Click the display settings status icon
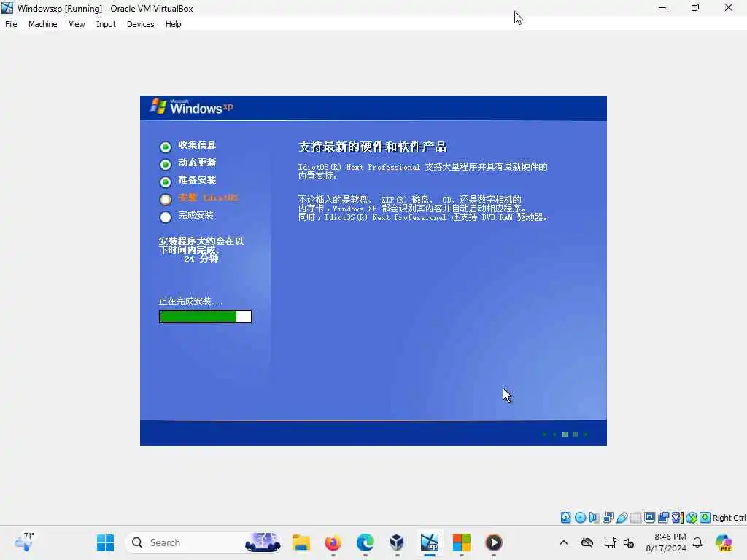This screenshot has width=747, height=560. point(649,517)
